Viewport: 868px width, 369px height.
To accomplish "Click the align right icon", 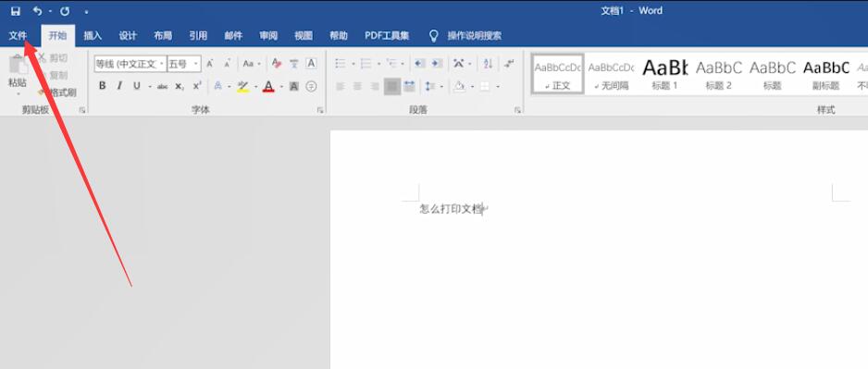I will click(x=375, y=86).
